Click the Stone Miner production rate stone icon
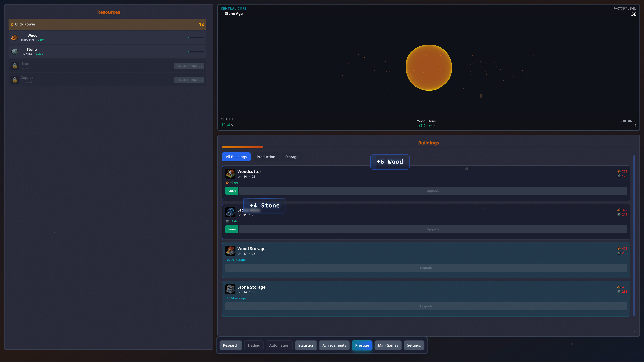The image size is (644, 362). pos(227,221)
